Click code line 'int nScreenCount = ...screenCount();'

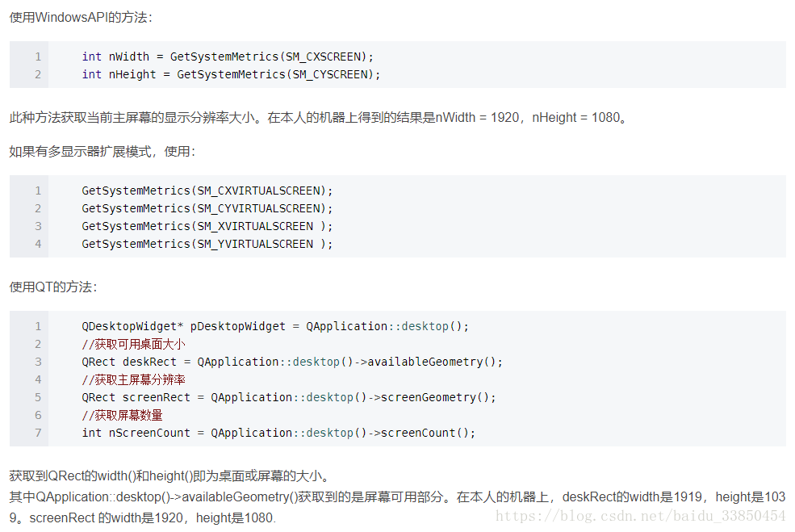tap(279, 433)
